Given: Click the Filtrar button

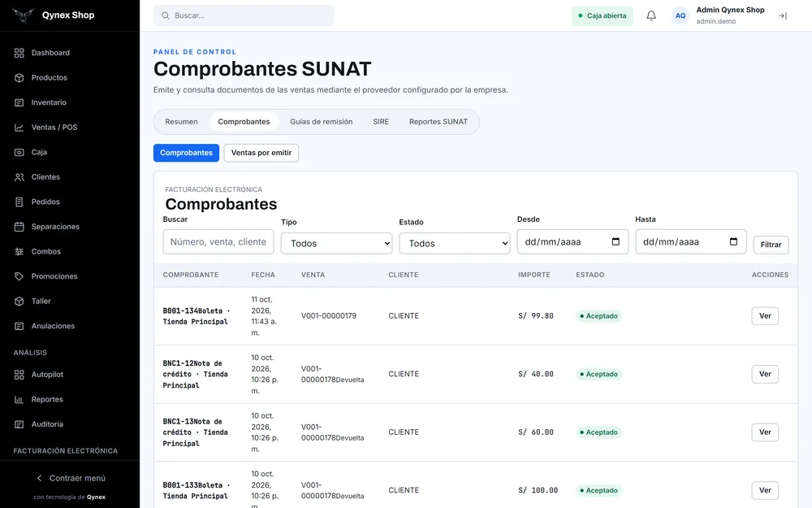Looking at the screenshot, I should 771,245.
